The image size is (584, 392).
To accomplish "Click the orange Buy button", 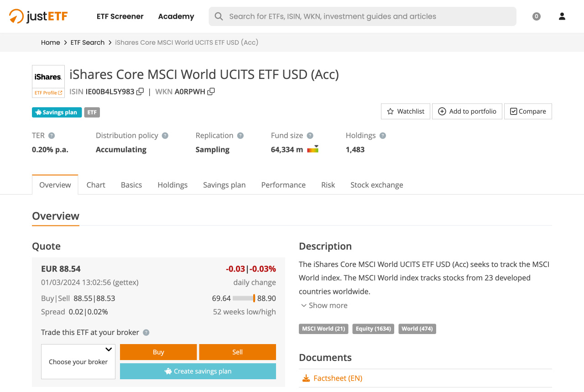I will pos(158,352).
